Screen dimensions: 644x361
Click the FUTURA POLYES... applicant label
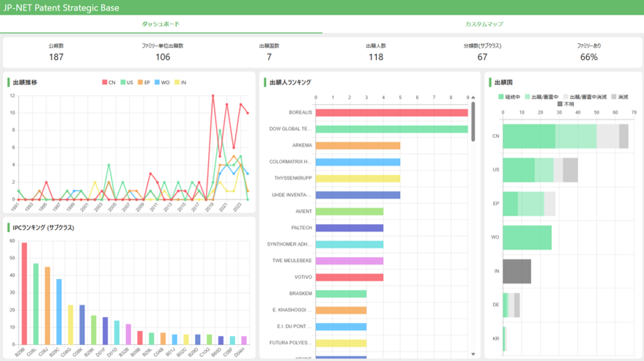290,343
